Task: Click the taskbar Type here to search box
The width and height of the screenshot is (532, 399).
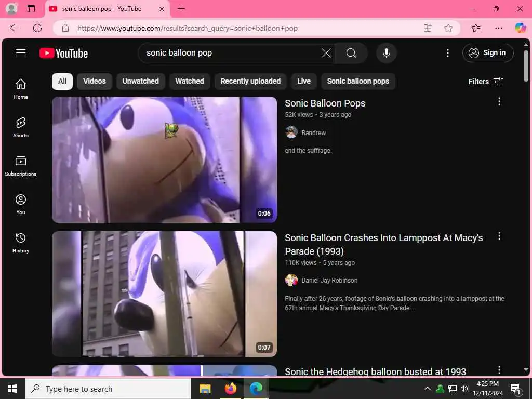Action: click(108, 389)
